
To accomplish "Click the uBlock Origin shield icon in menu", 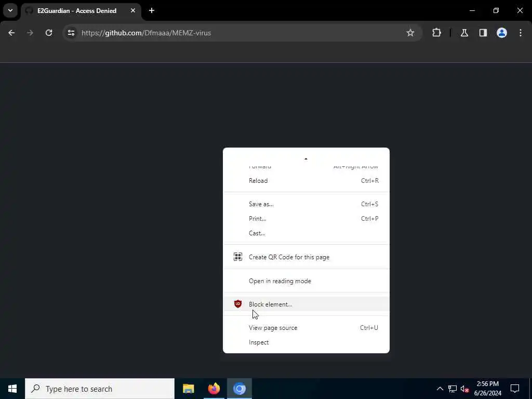I will (238, 304).
